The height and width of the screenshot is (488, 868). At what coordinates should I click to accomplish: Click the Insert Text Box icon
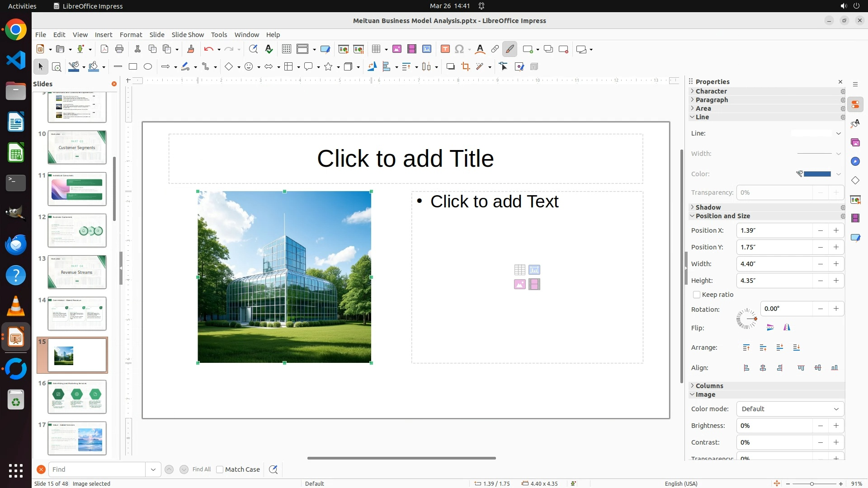445,49
